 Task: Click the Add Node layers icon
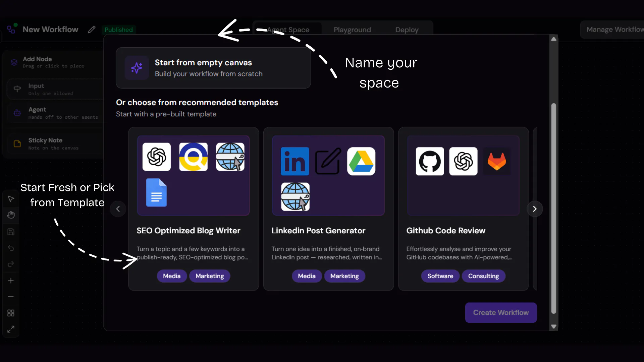(14, 62)
